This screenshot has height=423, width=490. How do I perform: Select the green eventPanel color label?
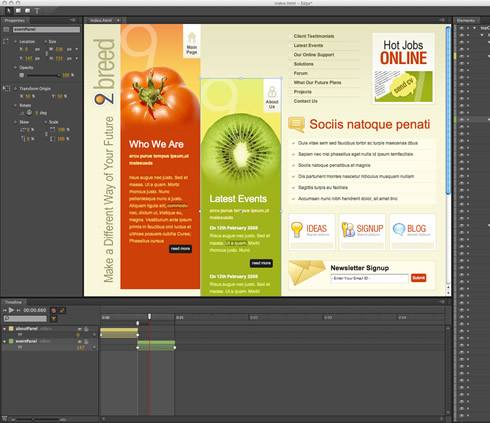(x=11, y=341)
